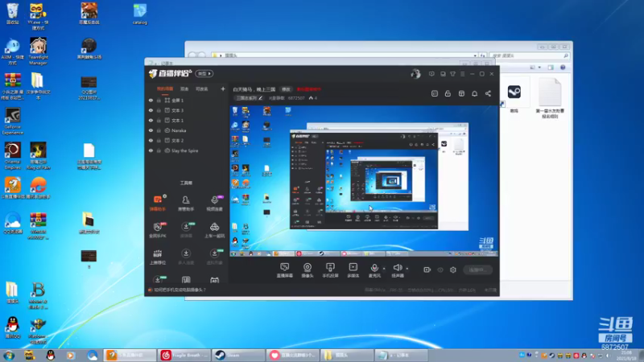The width and height of the screenshot is (644, 362).
Task: Expand the speaker options arrow
Action: click(407, 269)
